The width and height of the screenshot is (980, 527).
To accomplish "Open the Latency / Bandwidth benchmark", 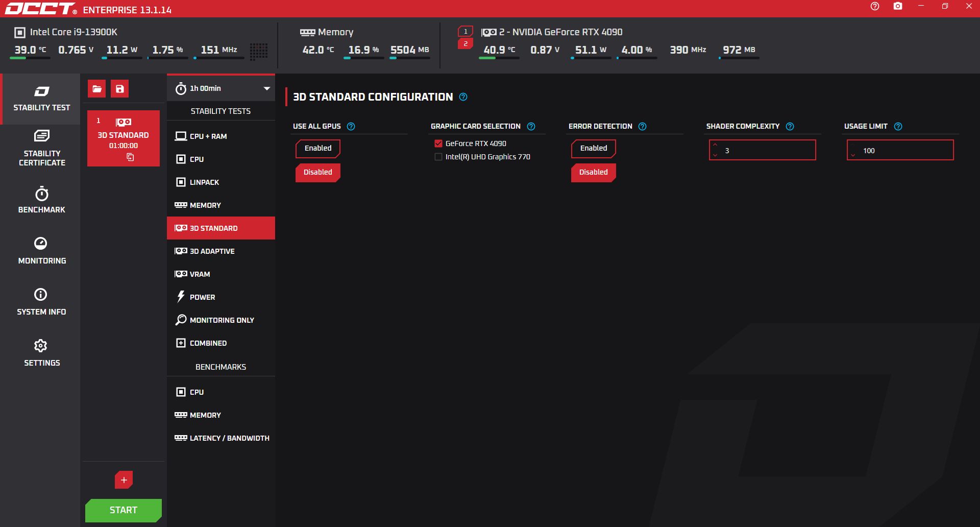I will [221, 438].
